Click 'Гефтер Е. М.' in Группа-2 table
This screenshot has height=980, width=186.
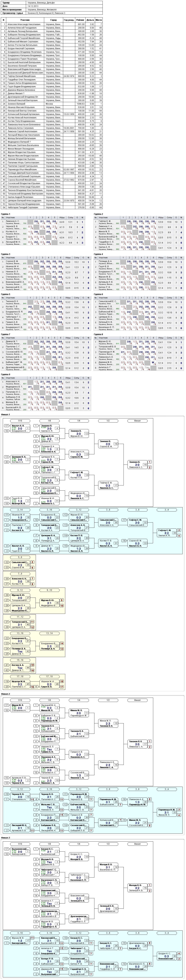(x=105, y=221)
